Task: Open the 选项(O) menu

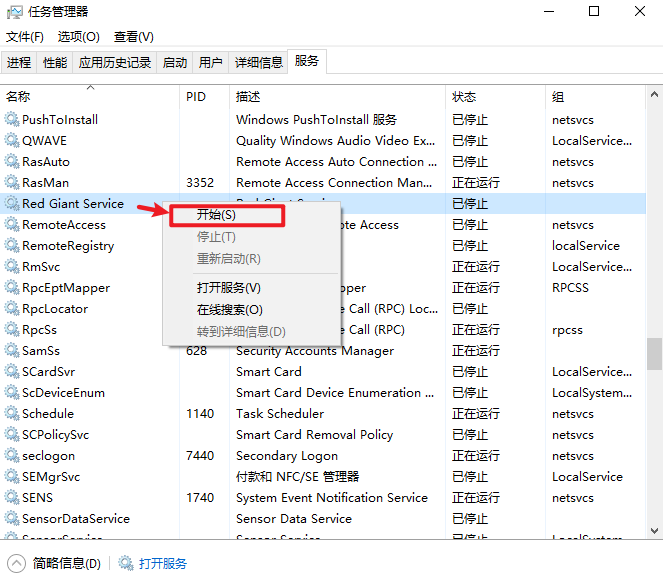Action: [x=78, y=37]
